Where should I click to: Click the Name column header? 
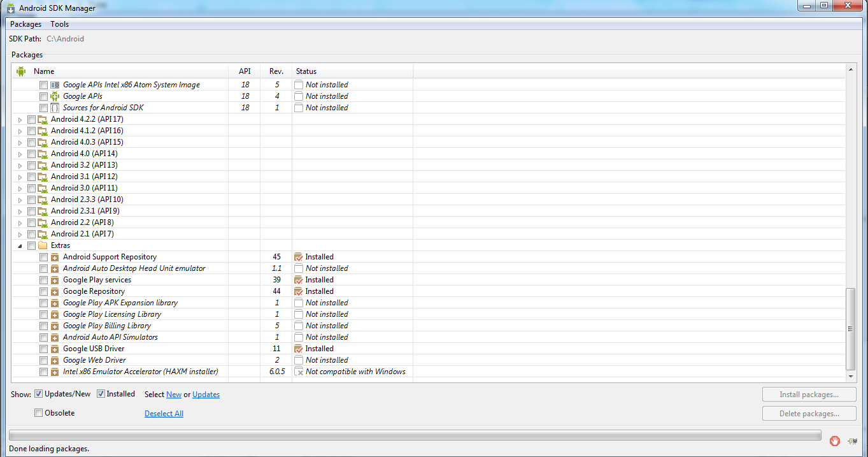[120, 71]
